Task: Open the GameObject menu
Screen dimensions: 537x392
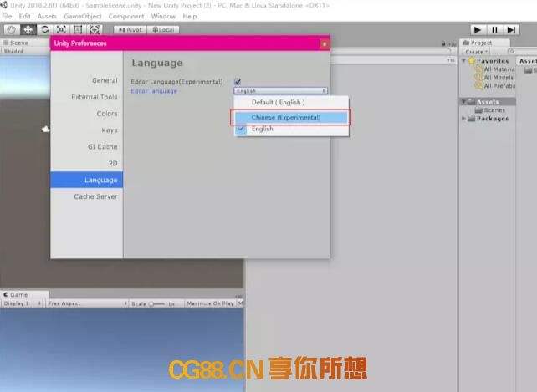Action: [83, 16]
